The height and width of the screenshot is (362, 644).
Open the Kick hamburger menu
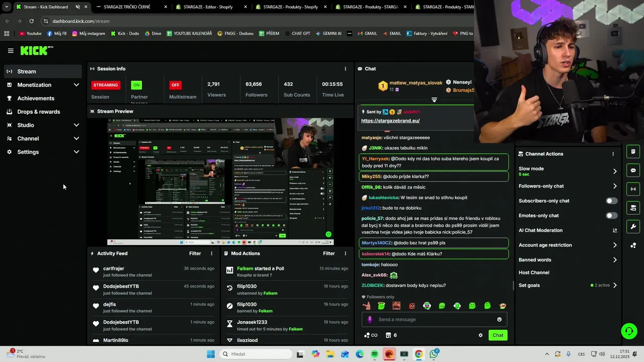tap(11, 51)
